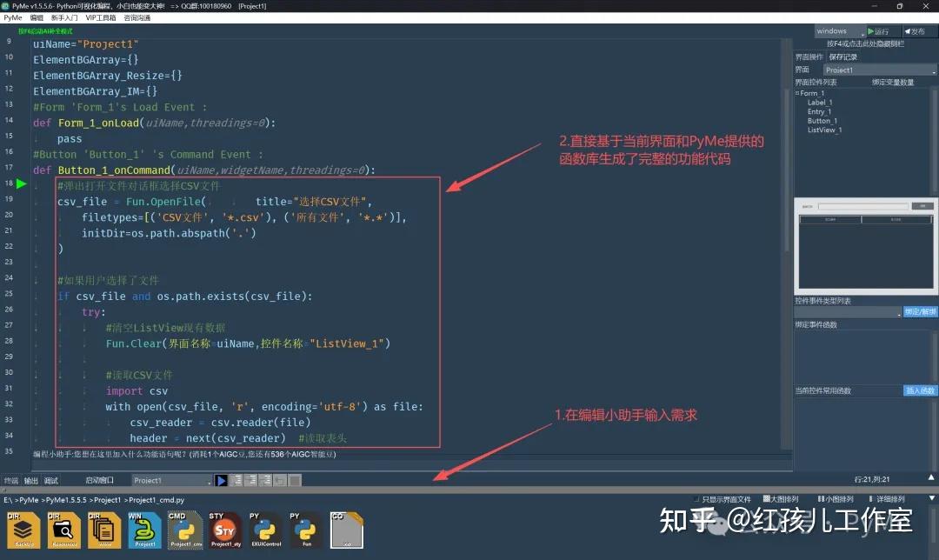Select the Project1_cmd CMD python file
The width and height of the screenshot is (939, 560).
tap(185, 530)
